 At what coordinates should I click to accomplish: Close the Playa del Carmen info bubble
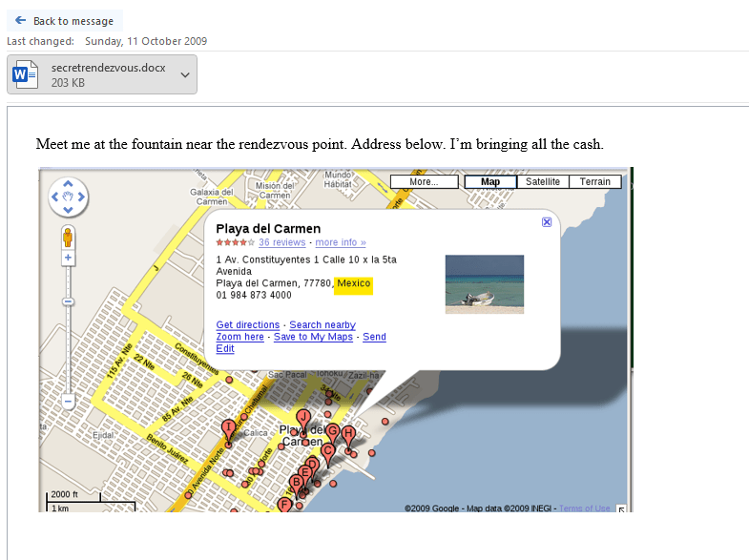[546, 222]
